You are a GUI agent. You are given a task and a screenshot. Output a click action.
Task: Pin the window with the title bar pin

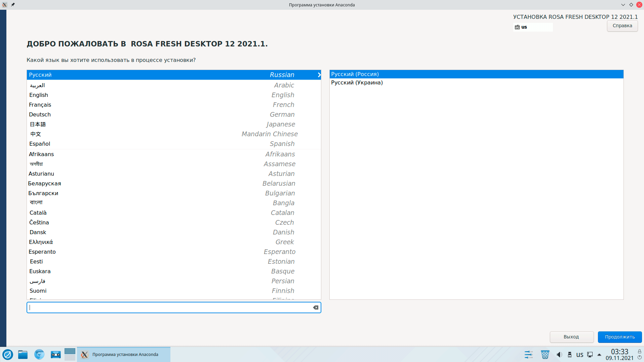tap(13, 5)
